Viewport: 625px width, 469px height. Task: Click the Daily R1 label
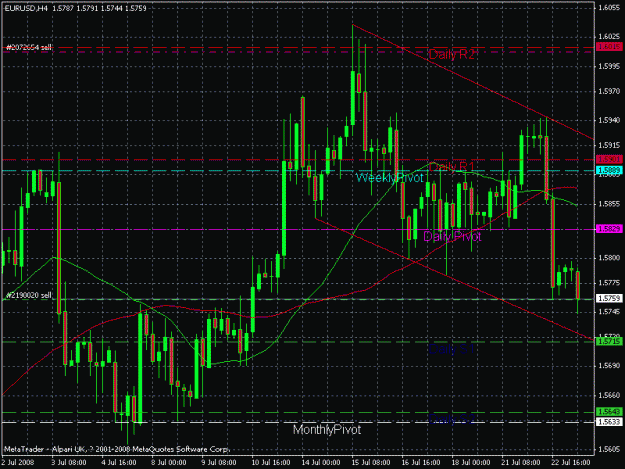pyautogui.click(x=452, y=167)
